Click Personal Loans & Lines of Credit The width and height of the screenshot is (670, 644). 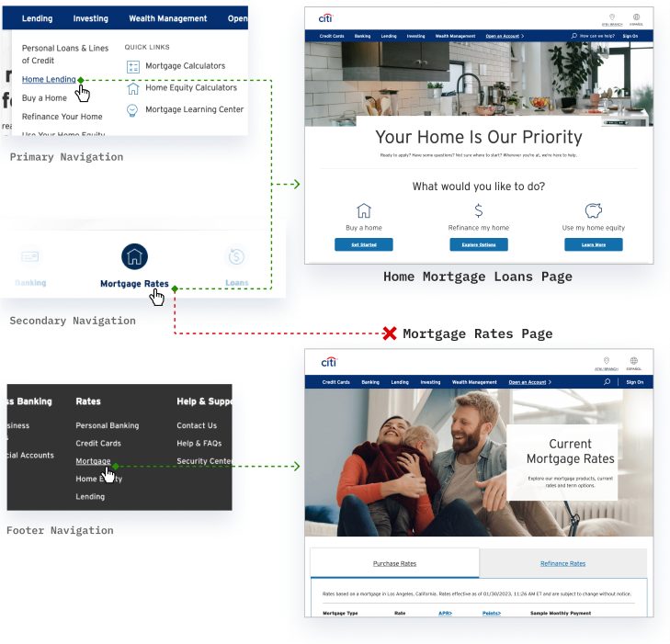pyautogui.click(x=65, y=54)
